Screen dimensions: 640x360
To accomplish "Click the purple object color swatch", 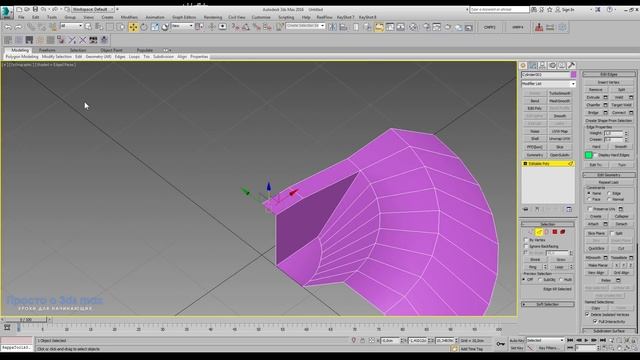I will pyautogui.click(x=573, y=75).
